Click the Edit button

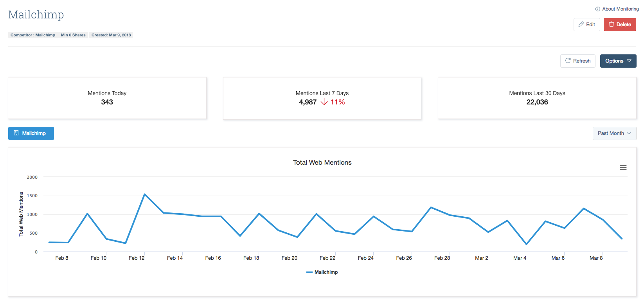586,24
